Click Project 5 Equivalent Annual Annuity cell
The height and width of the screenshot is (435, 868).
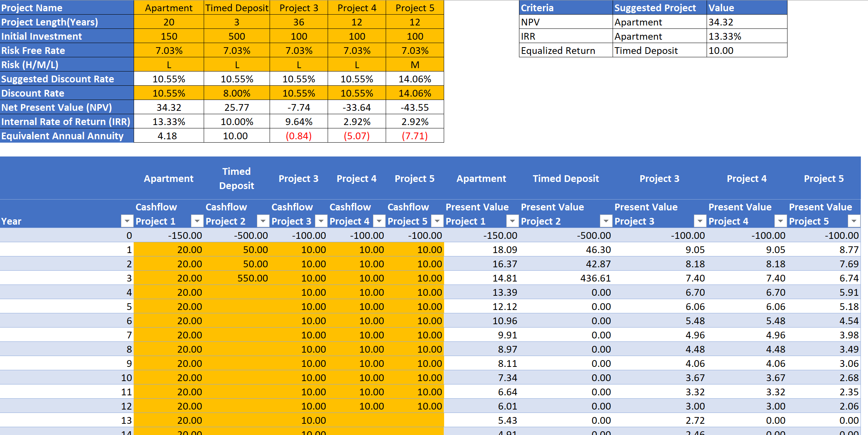click(415, 136)
